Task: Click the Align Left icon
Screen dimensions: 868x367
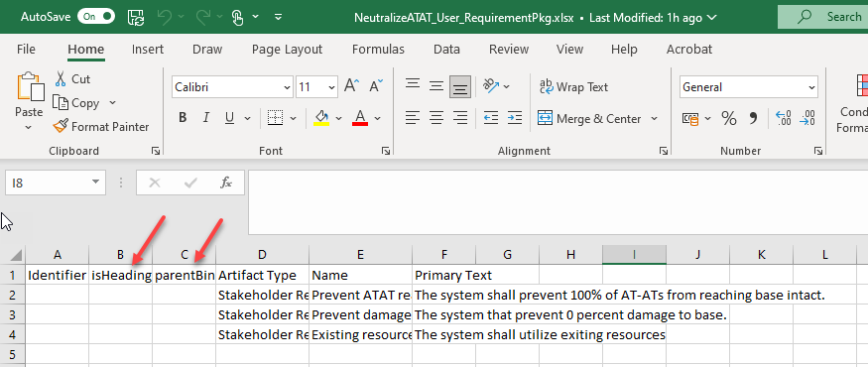Action: point(412,117)
